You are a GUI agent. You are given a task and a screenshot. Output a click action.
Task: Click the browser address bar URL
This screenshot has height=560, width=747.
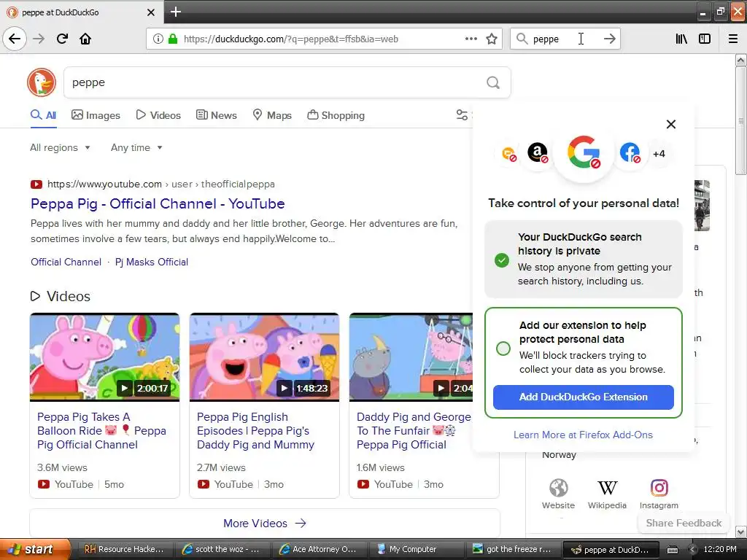(291, 39)
